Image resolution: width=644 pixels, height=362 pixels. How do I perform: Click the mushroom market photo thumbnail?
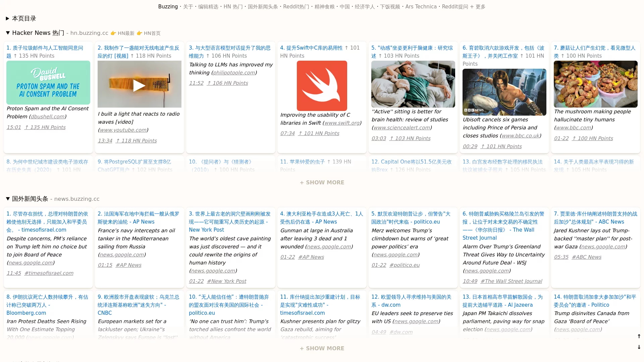[595, 84]
